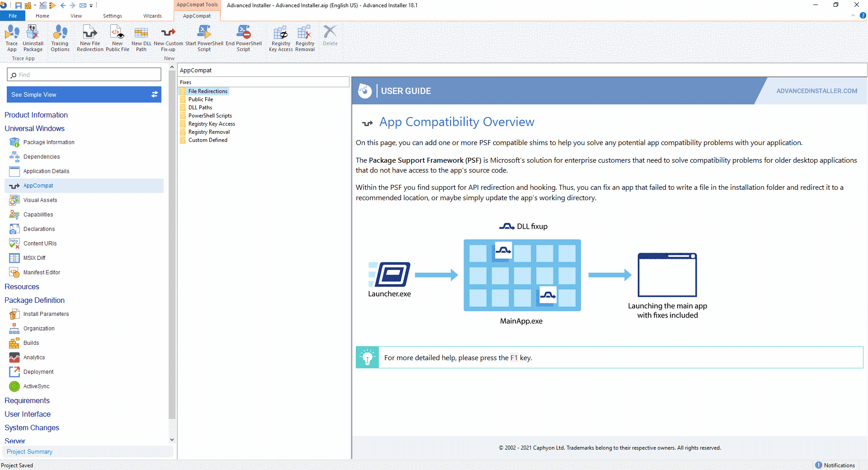
Task: Expand the Requirements section
Action: click(x=27, y=400)
